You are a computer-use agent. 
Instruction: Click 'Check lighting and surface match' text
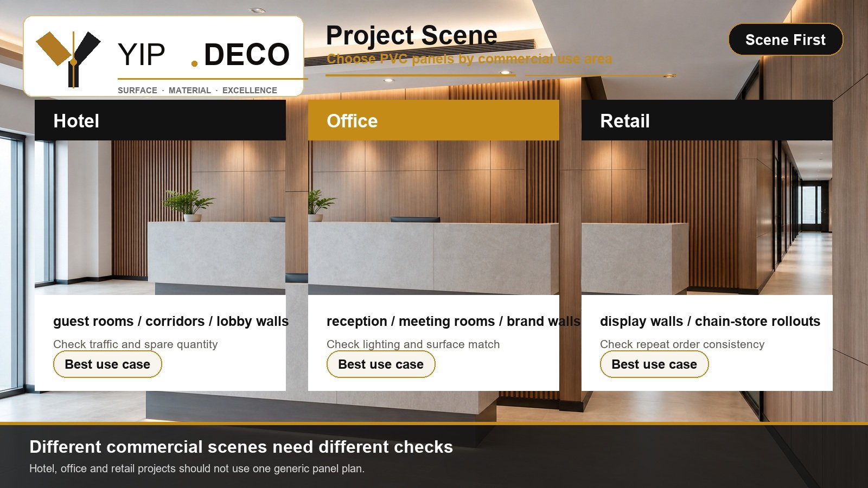click(x=413, y=344)
